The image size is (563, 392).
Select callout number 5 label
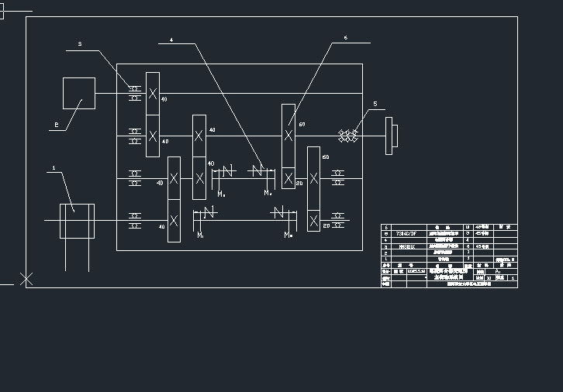pyautogui.click(x=375, y=104)
